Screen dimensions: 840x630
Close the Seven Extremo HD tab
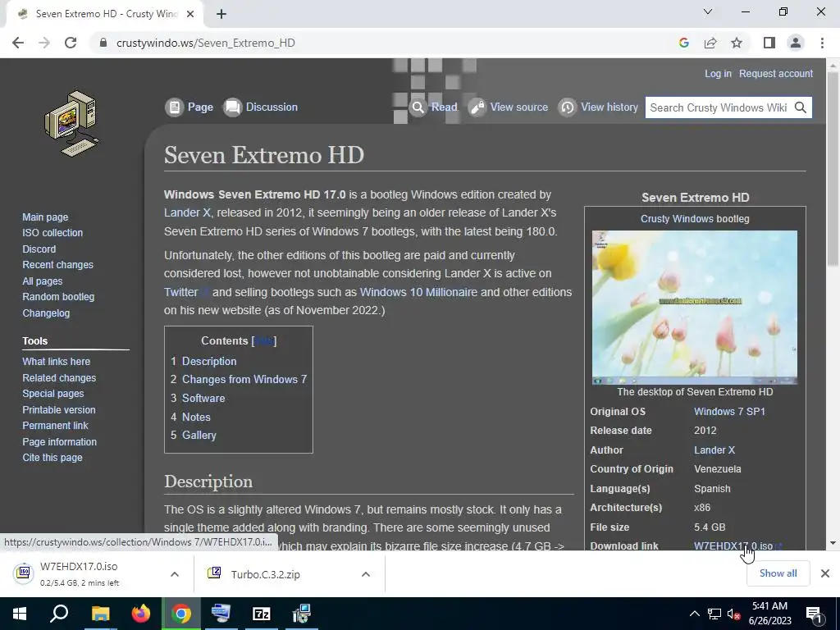coord(190,14)
